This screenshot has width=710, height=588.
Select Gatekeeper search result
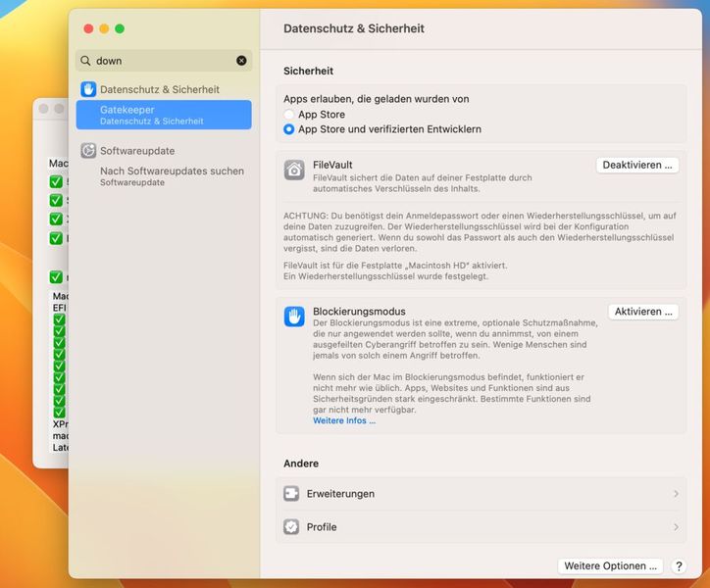coord(164,115)
